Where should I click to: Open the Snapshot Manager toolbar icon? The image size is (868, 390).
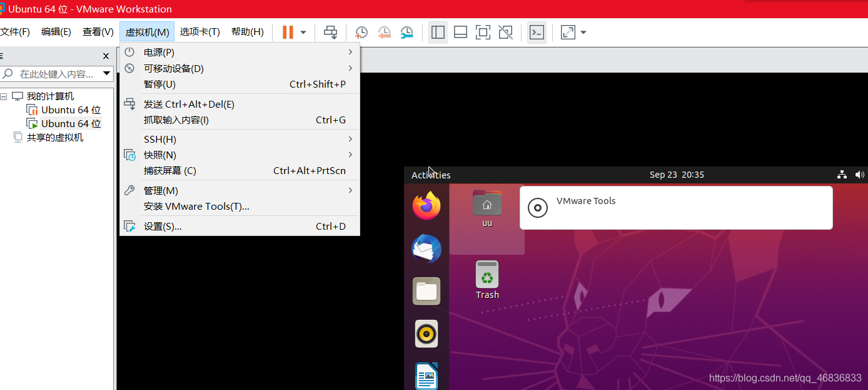[406, 33]
